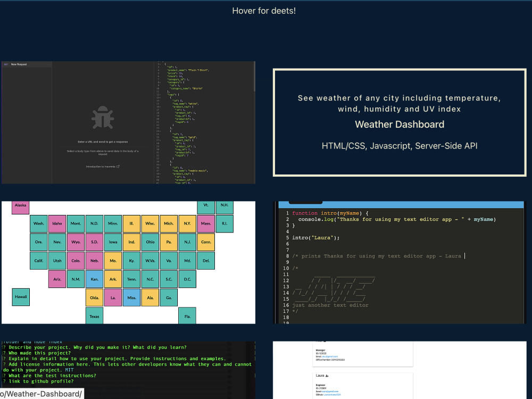Open the README generator terminal thumbnail

pos(128,370)
